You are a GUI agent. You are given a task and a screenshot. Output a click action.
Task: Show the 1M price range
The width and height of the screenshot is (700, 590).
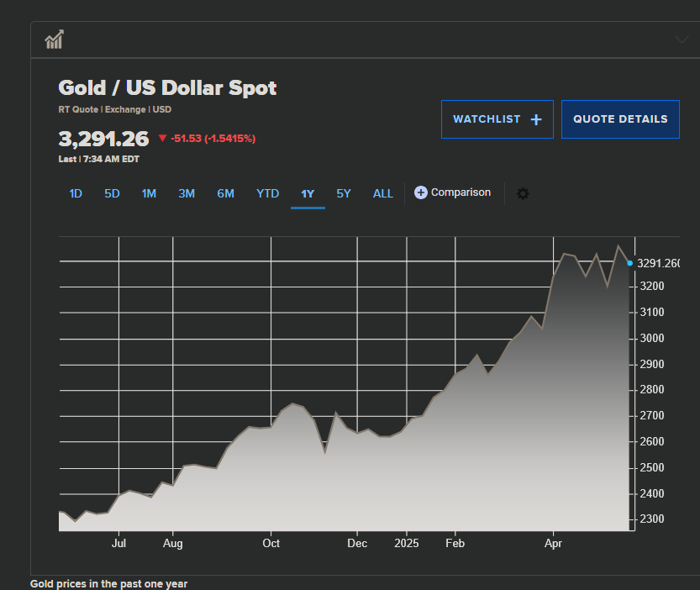[149, 193]
